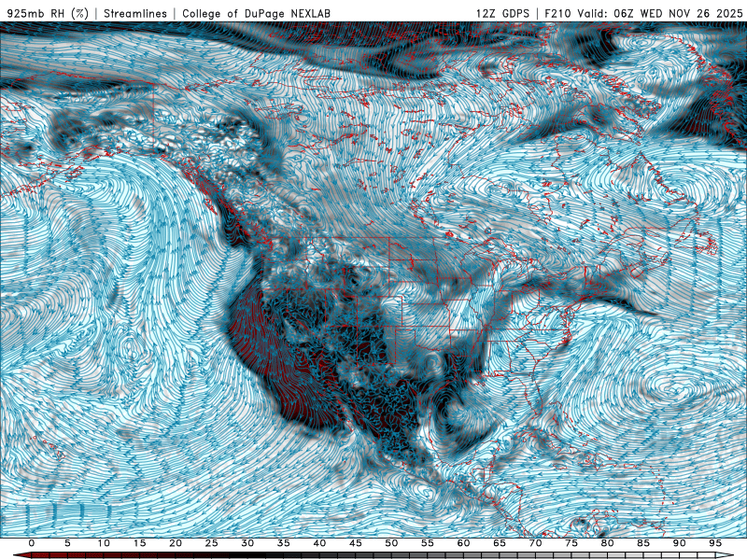Click the "12Z GDPS" model run label
747x560 pixels.
[502, 13]
